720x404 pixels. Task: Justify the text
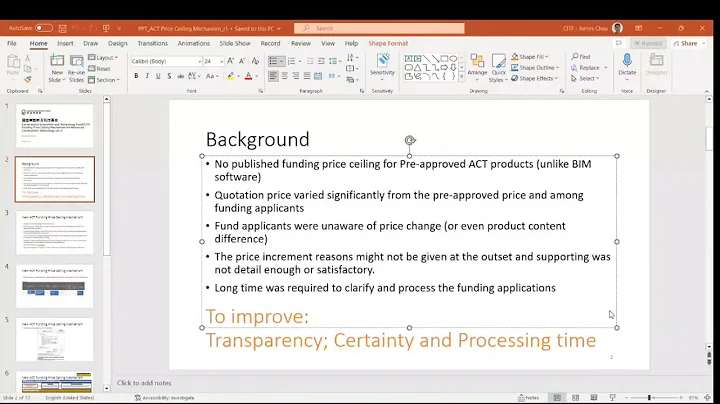tap(307, 76)
